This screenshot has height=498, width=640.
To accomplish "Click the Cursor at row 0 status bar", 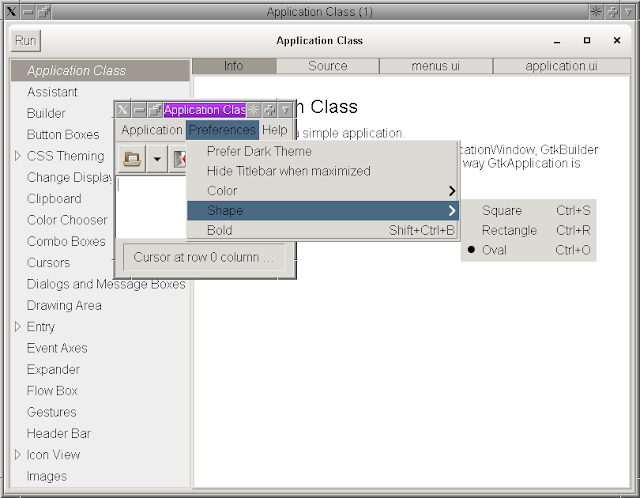I will [204, 257].
